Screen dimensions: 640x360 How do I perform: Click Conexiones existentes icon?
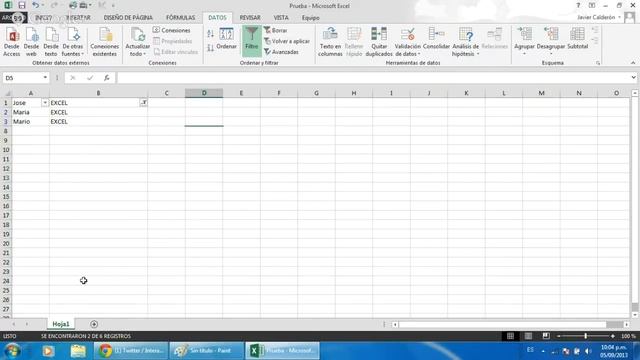pos(104,42)
